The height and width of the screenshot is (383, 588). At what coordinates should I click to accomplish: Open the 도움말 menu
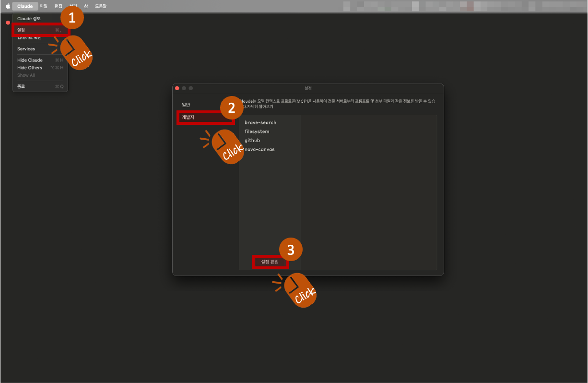tap(101, 6)
